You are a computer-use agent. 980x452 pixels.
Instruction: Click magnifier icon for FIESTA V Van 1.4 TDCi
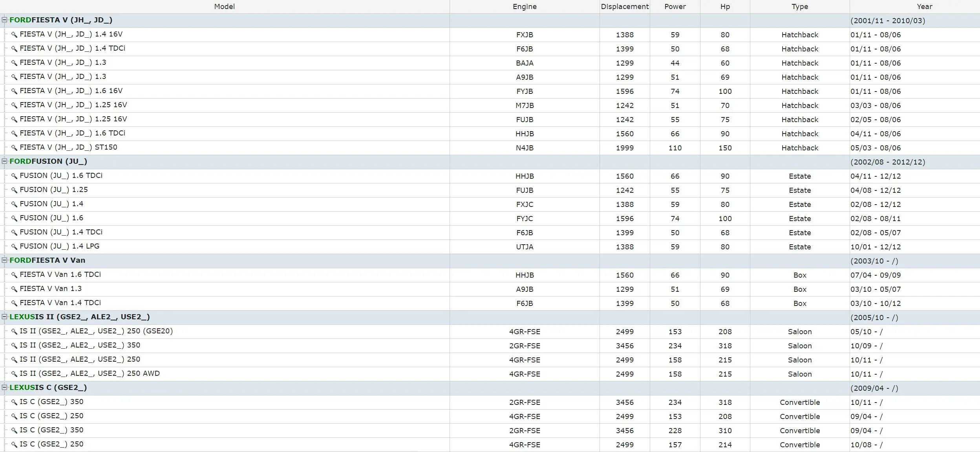[x=14, y=303]
